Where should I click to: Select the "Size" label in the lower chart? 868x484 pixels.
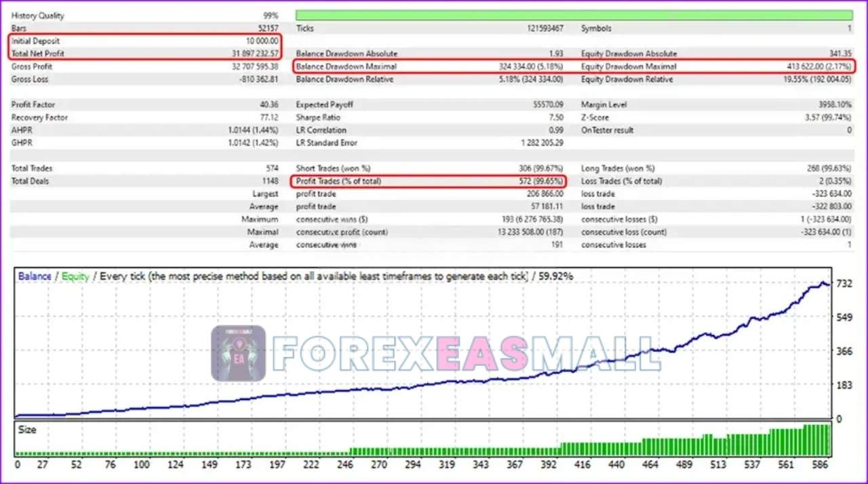click(x=27, y=430)
